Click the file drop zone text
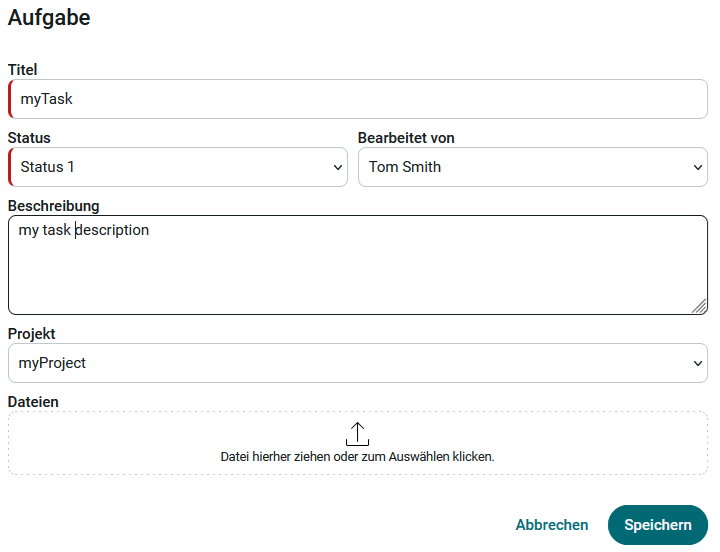This screenshot has height=552, width=720. coord(357,456)
